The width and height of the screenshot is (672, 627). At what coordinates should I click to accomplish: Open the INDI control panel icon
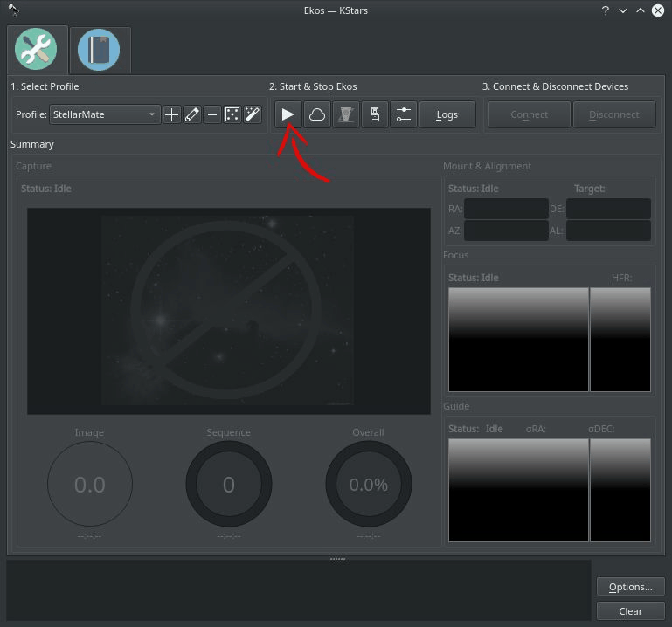[x=346, y=114]
